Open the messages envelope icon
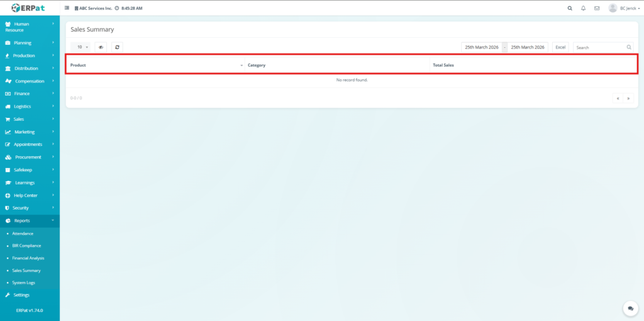 tap(597, 8)
